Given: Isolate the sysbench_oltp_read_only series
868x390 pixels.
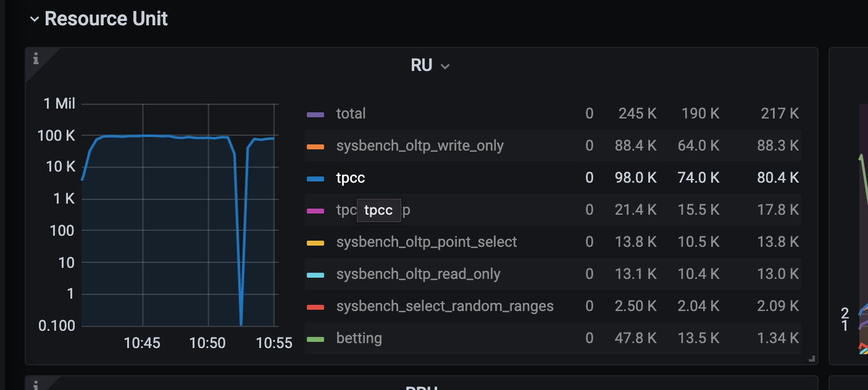Looking at the screenshot, I should tap(417, 273).
